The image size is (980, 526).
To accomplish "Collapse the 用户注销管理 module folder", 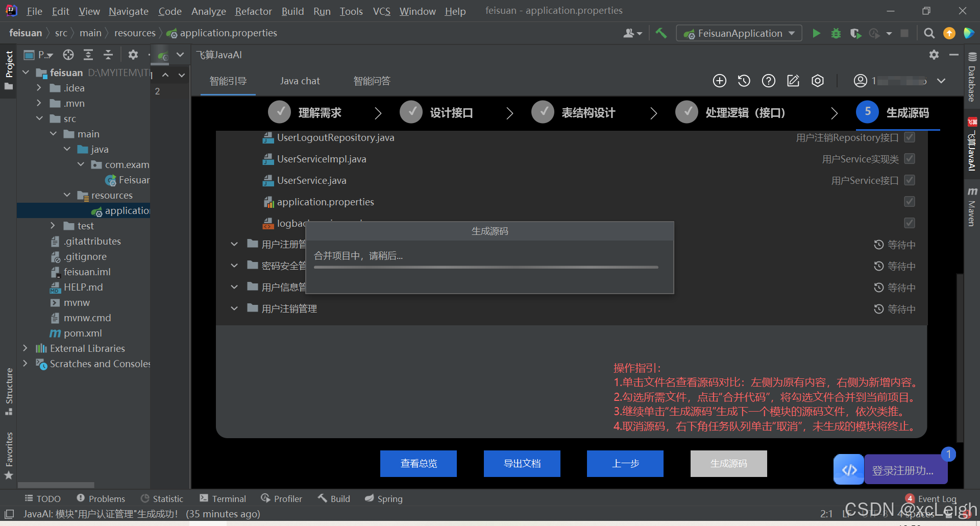I will click(x=234, y=308).
